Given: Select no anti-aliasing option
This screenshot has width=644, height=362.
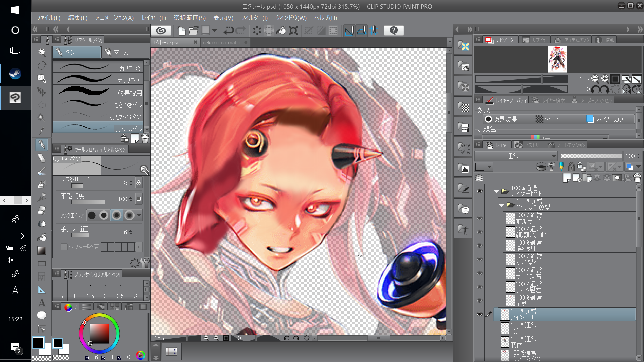Looking at the screenshot, I should [x=92, y=215].
